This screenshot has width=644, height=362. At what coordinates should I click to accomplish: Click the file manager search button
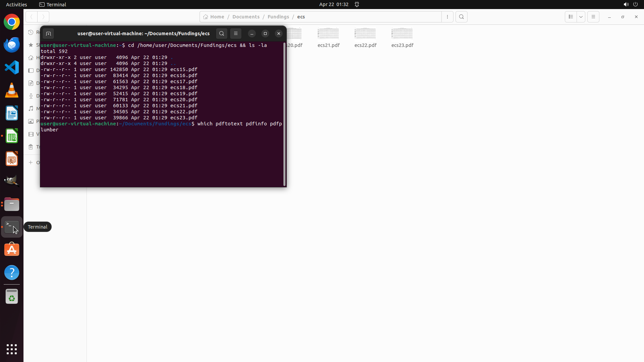462,17
